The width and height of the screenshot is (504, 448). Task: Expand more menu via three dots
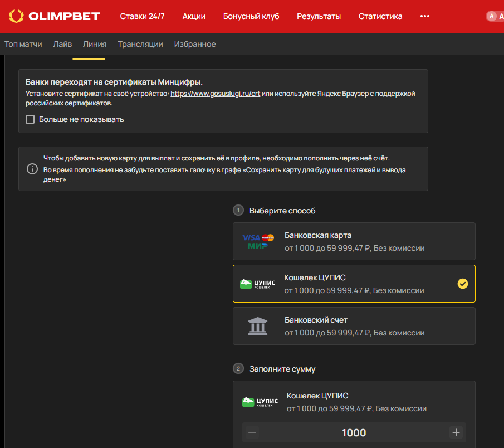click(424, 16)
